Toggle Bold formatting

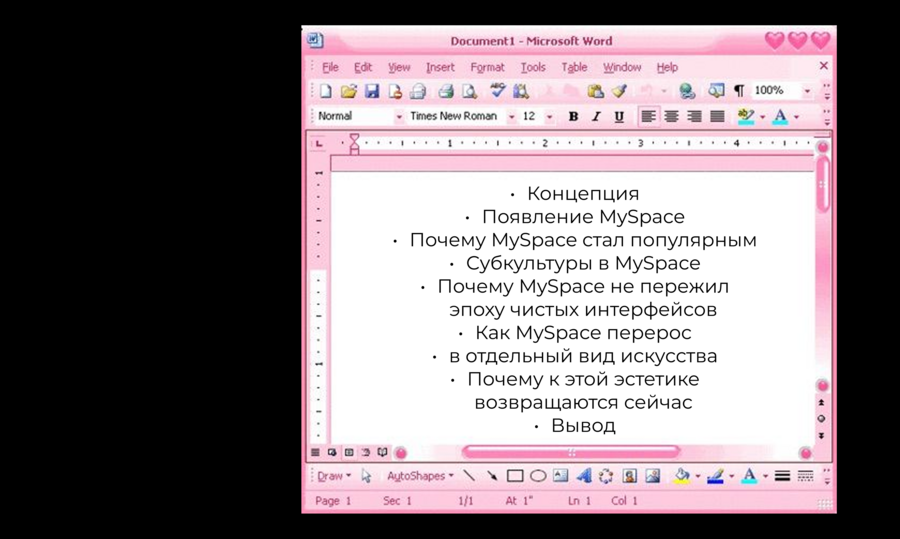click(573, 117)
